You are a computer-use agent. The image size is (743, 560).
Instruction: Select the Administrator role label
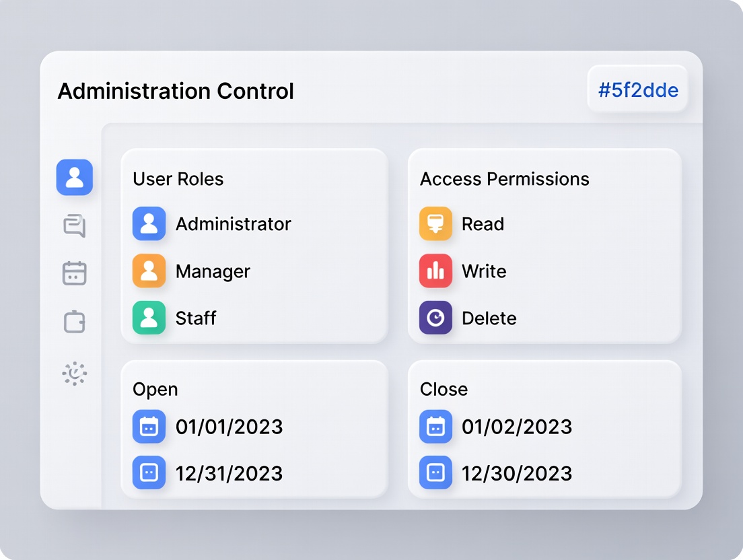(234, 224)
